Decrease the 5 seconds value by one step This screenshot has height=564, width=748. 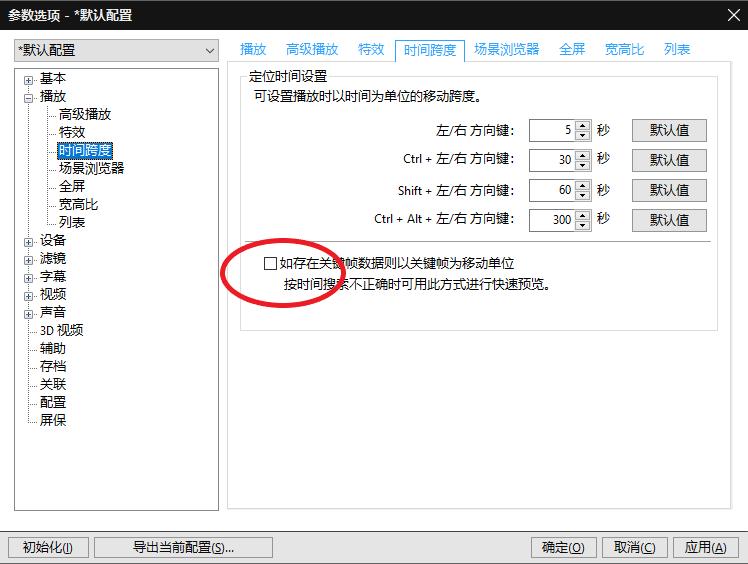coord(582,136)
